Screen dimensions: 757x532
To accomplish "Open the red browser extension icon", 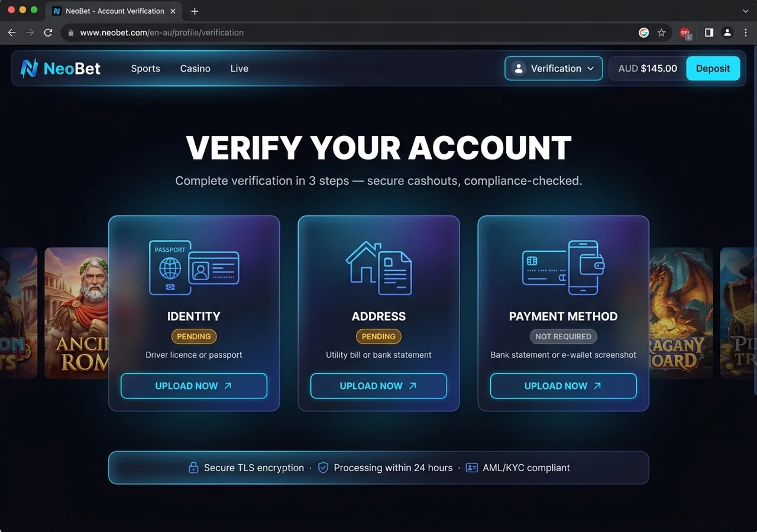I will tap(685, 33).
